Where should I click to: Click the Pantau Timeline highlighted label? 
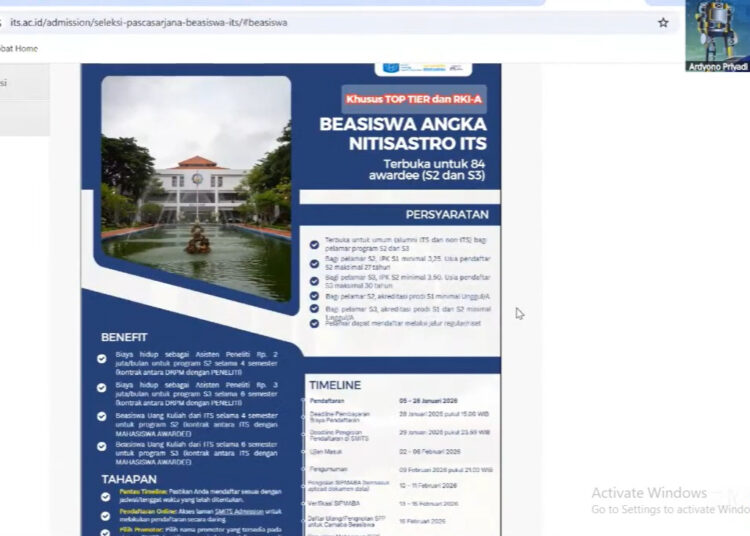coord(143,492)
